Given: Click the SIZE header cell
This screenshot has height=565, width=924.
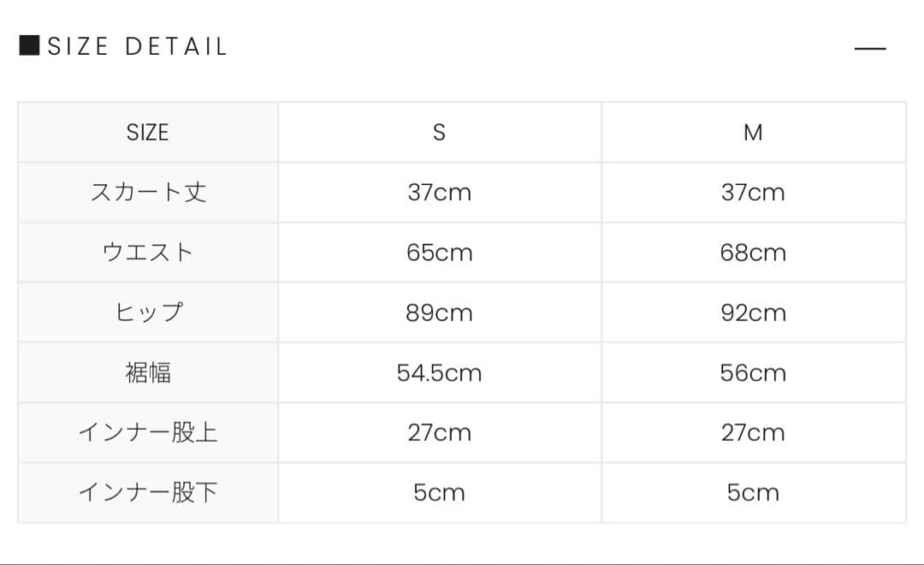Looking at the screenshot, I should [x=148, y=133].
